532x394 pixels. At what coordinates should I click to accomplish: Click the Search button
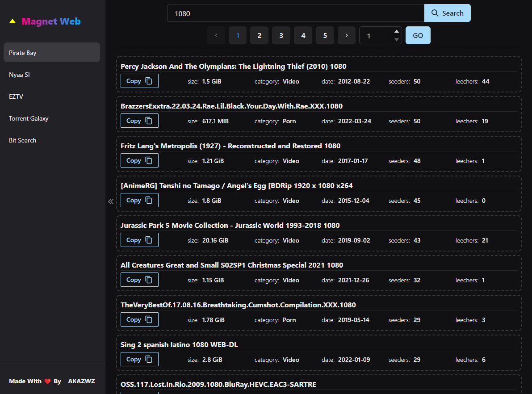(447, 13)
